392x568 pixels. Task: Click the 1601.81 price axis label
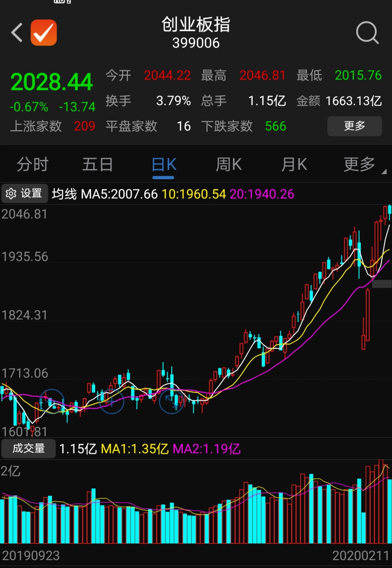25,432
